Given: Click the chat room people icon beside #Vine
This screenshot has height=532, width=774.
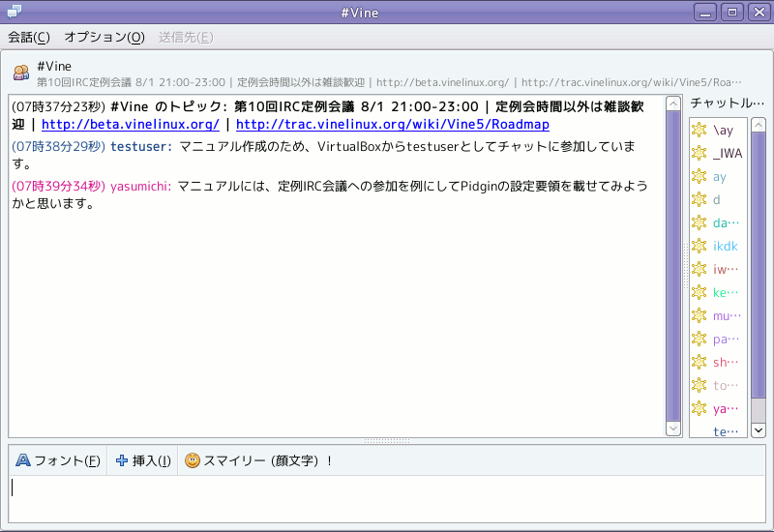Looking at the screenshot, I should tap(20, 74).
